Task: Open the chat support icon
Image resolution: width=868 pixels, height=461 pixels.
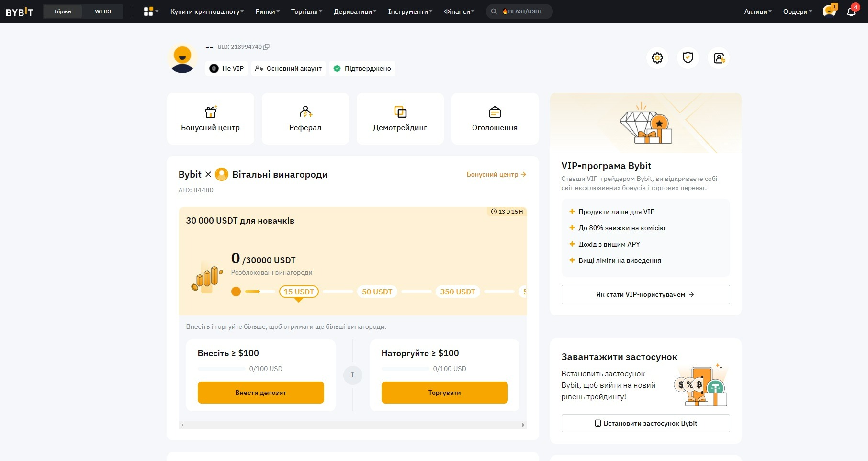Action: 829,11
